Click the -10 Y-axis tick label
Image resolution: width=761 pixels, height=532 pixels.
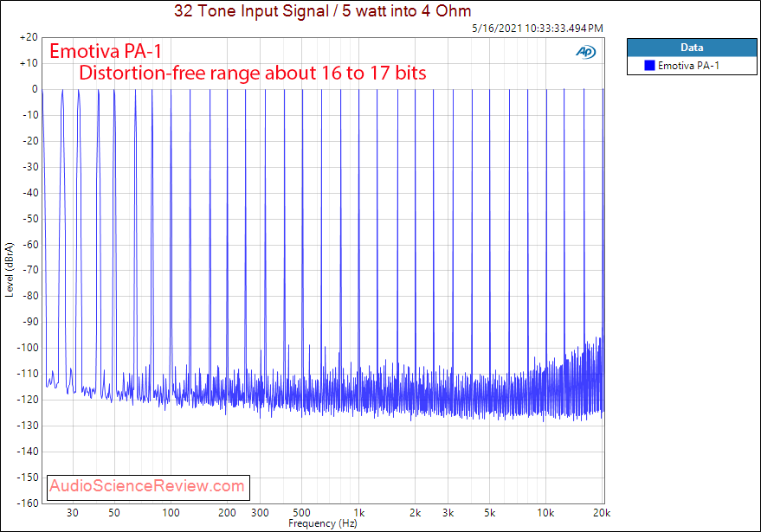pyautogui.click(x=30, y=115)
